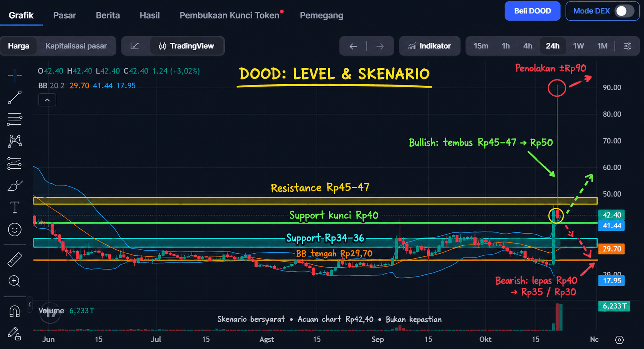Open chart settings sliders icon
644x349 pixels.
tap(627, 46)
